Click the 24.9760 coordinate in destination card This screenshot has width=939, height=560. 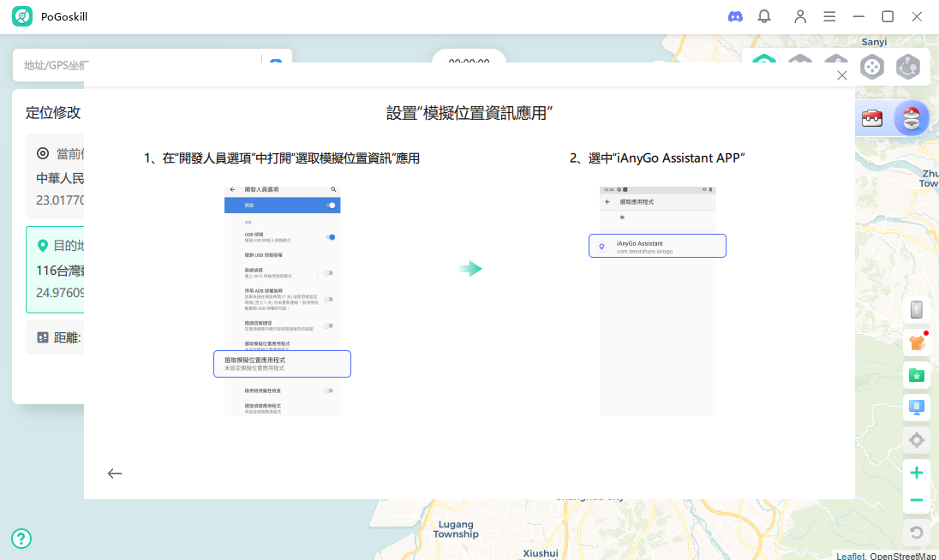(x=60, y=293)
